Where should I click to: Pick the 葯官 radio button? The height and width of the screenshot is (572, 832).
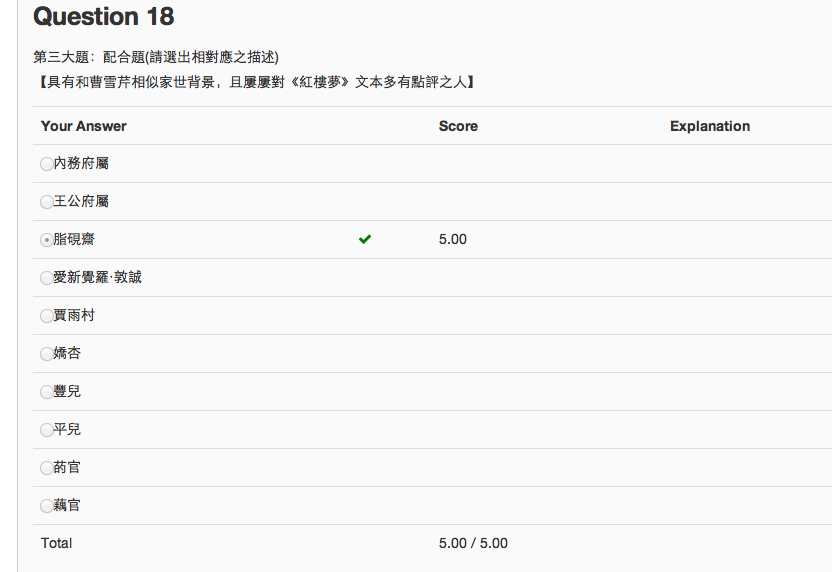[x=46, y=468]
